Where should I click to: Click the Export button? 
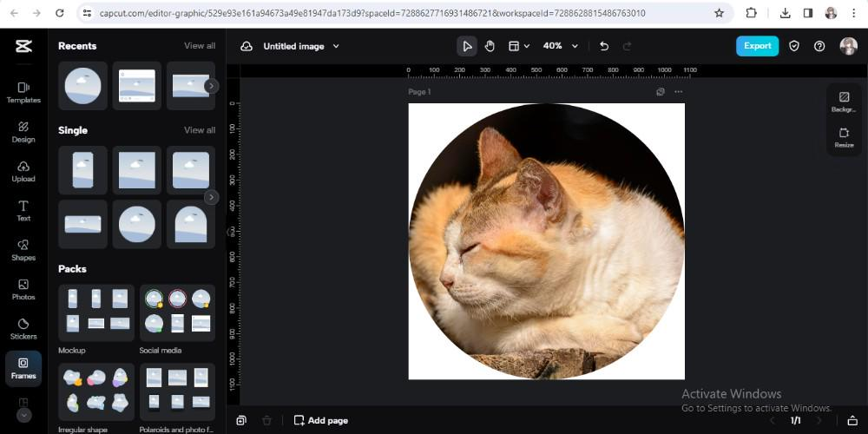click(757, 46)
